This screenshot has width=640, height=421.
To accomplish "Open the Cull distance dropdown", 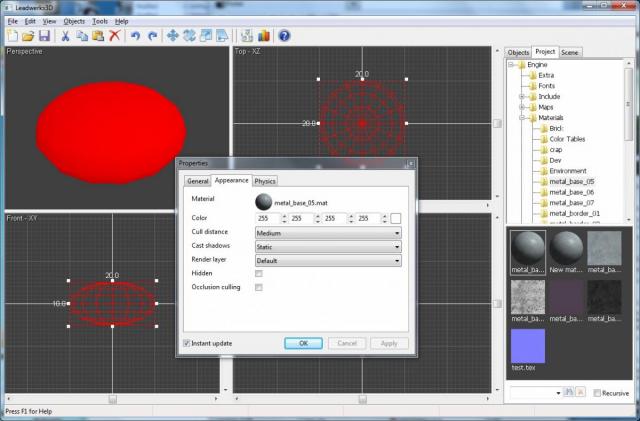I will point(327,233).
